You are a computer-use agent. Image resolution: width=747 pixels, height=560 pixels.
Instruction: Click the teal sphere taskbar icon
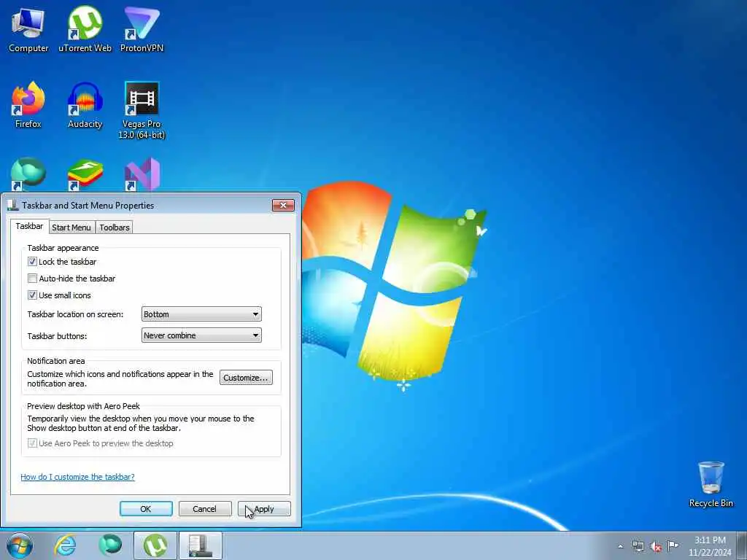(110, 545)
